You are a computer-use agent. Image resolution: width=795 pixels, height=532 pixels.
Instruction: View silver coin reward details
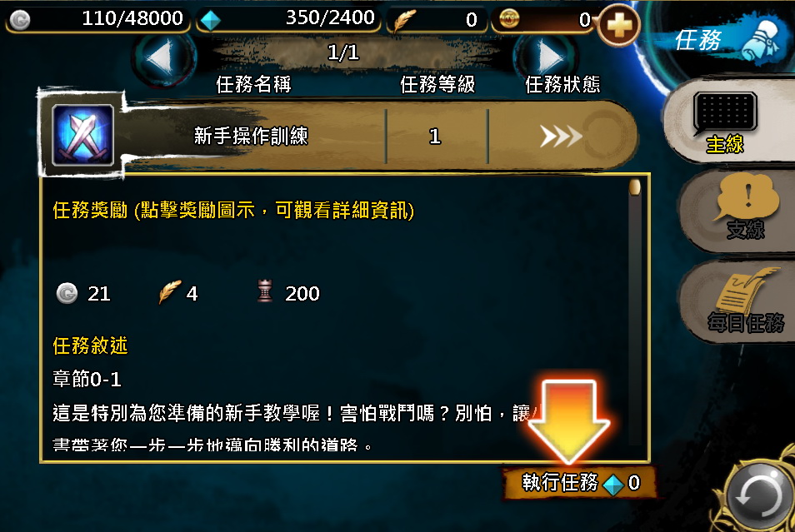point(67,293)
